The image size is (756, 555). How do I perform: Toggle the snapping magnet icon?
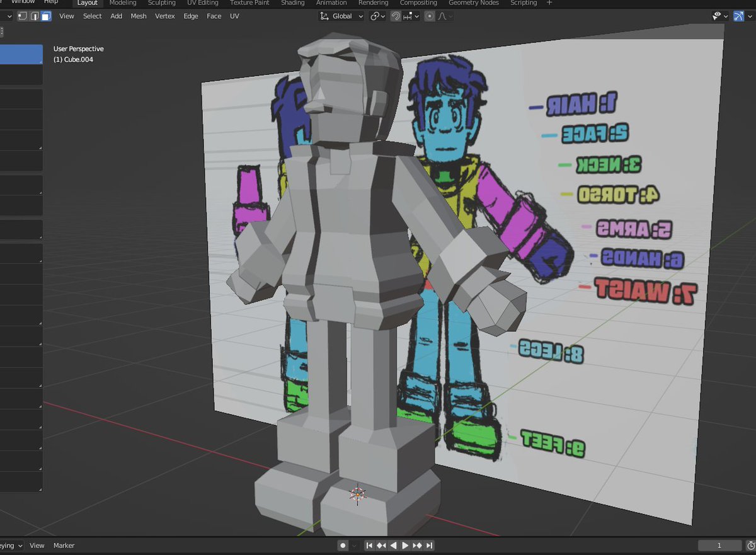[396, 16]
